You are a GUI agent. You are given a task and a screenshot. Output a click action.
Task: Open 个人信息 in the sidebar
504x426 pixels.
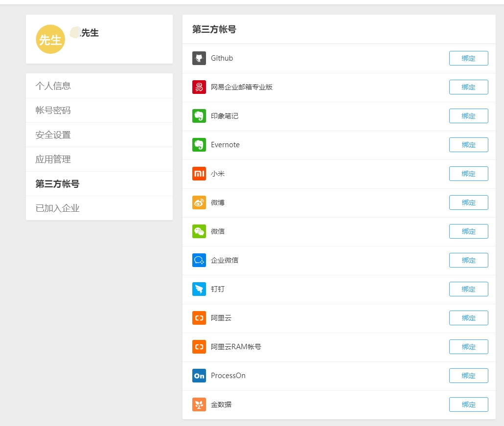pos(53,86)
